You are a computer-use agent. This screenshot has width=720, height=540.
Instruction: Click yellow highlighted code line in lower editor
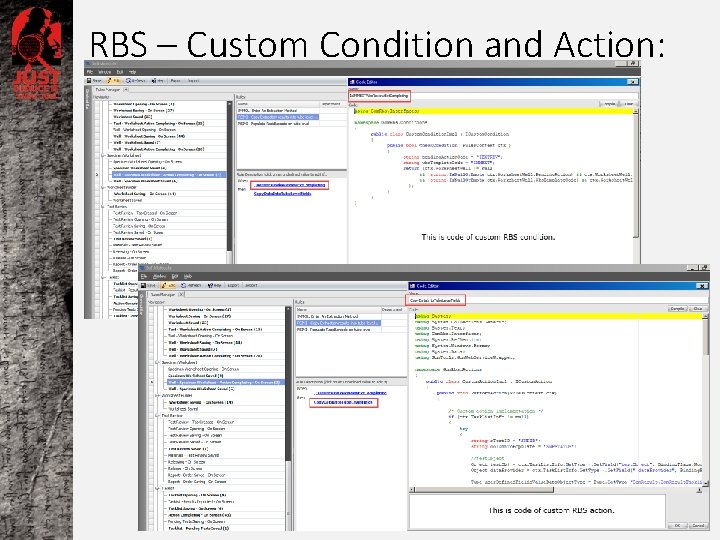[x=558, y=316]
